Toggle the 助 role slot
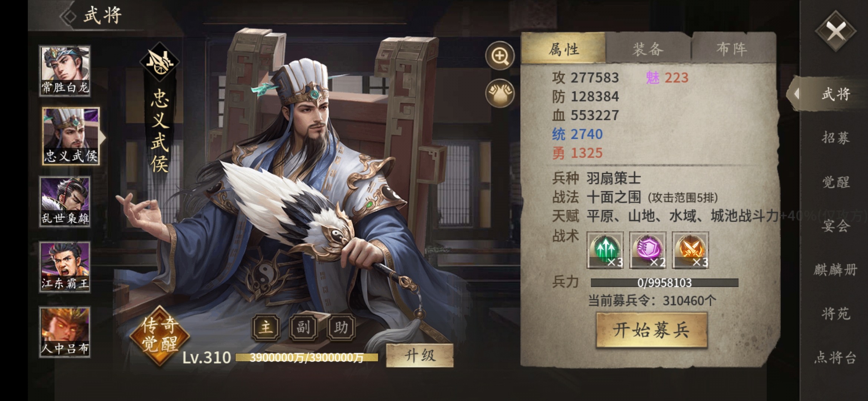Image resolution: width=868 pixels, height=401 pixels. pos(341,327)
